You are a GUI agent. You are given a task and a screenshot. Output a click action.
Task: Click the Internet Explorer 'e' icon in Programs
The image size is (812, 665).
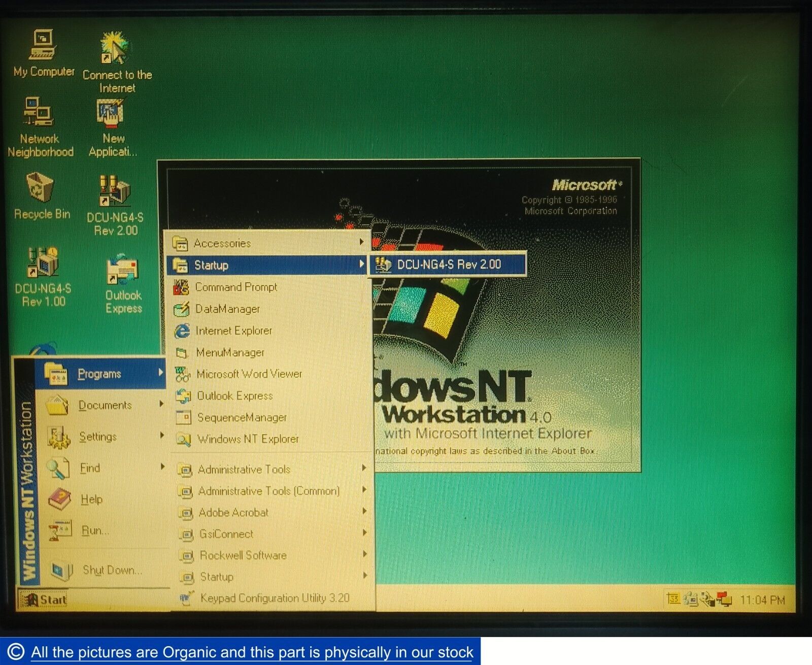coord(182,331)
